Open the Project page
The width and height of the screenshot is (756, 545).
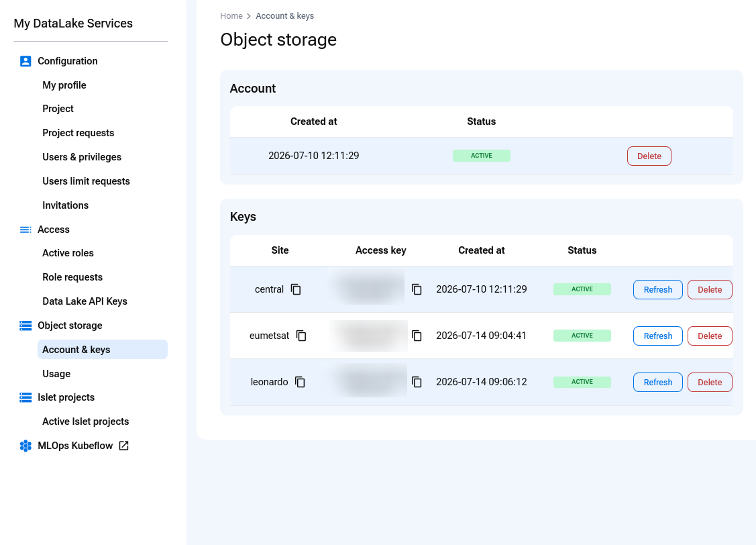pyautogui.click(x=58, y=109)
